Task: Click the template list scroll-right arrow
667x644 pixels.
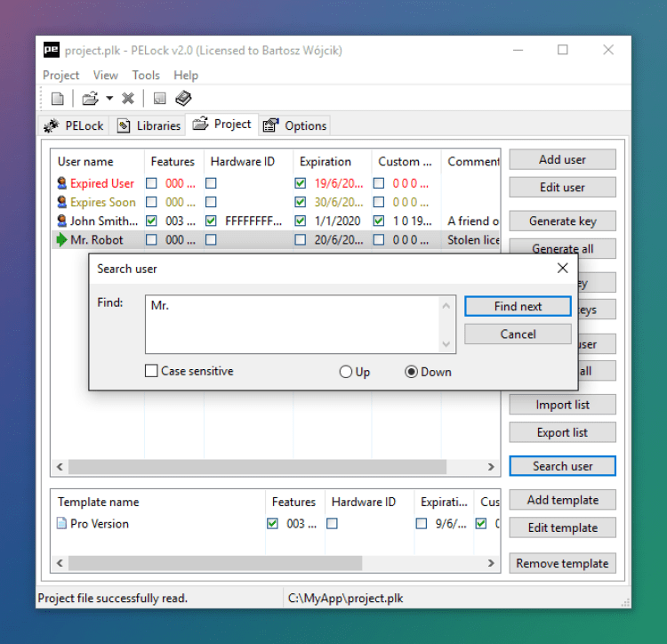Action: pos(491,563)
